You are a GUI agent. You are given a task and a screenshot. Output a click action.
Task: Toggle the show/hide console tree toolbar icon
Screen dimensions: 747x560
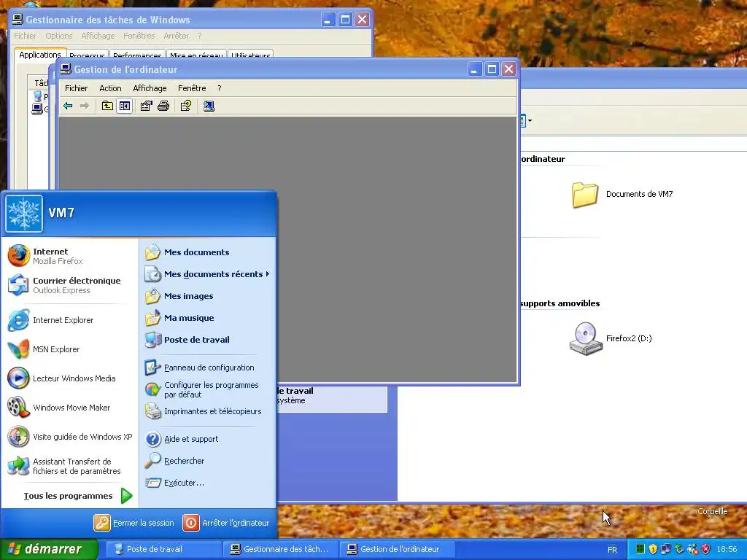(x=125, y=106)
